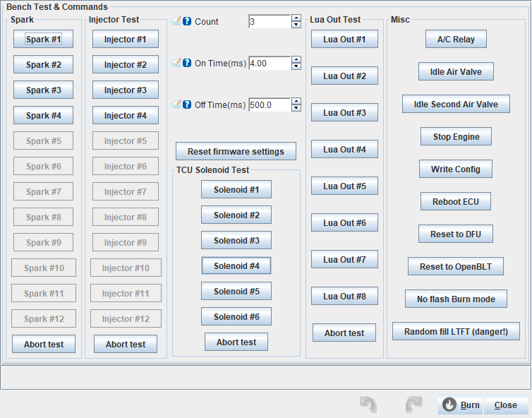Abort the TCU Solenoid test

click(236, 342)
